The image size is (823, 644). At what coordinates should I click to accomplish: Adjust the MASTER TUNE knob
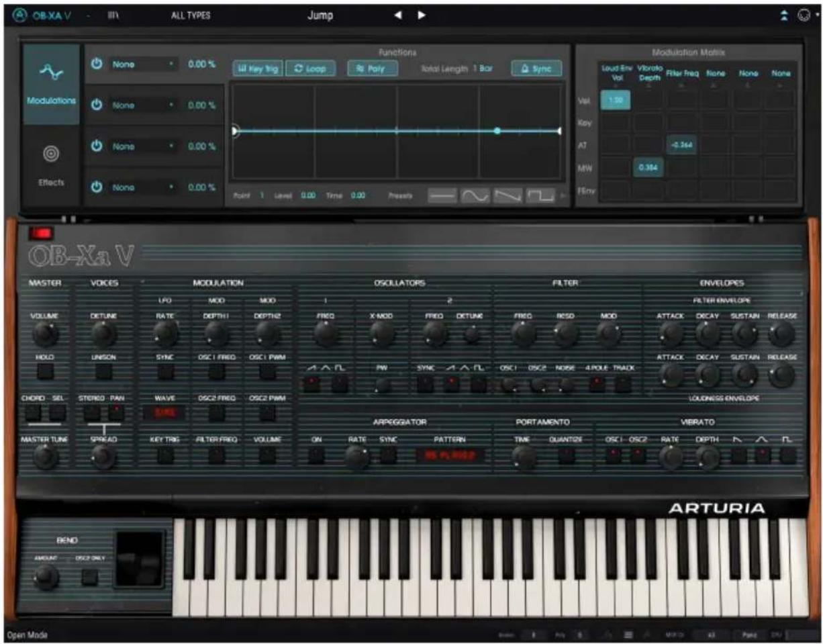pyautogui.click(x=45, y=457)
